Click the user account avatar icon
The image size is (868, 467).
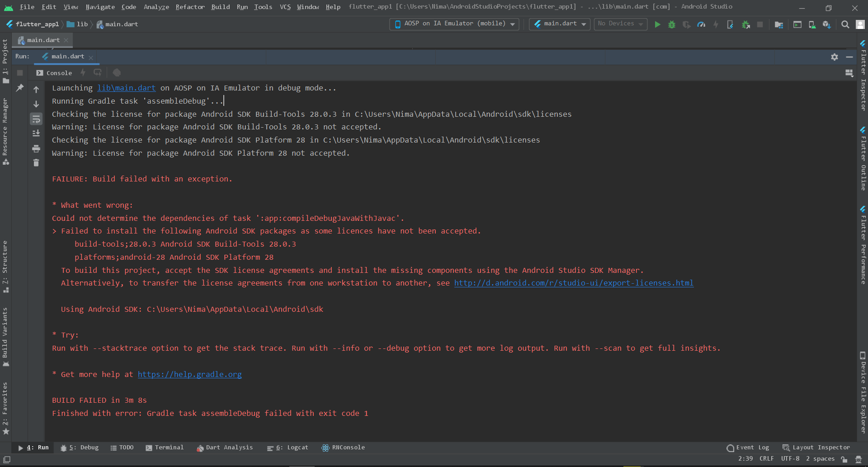[860, 24]
